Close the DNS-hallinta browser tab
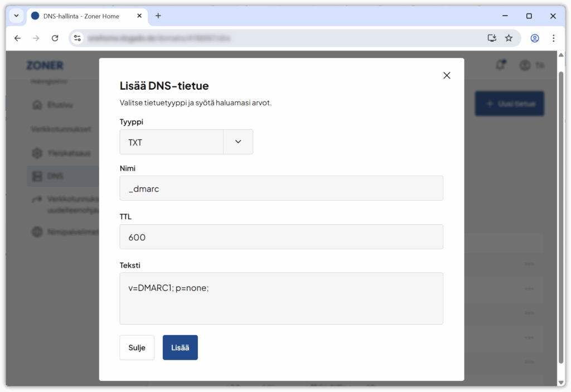 tap(139, 16)
